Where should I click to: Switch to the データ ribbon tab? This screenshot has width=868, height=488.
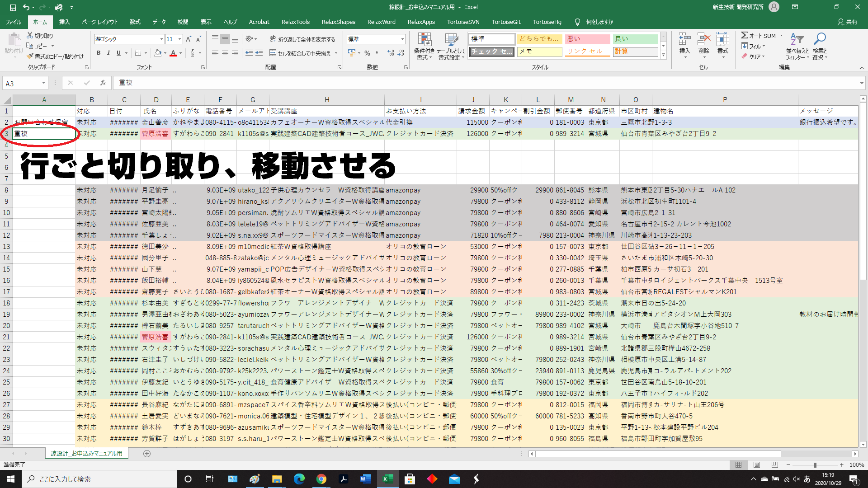pos(159,22)
